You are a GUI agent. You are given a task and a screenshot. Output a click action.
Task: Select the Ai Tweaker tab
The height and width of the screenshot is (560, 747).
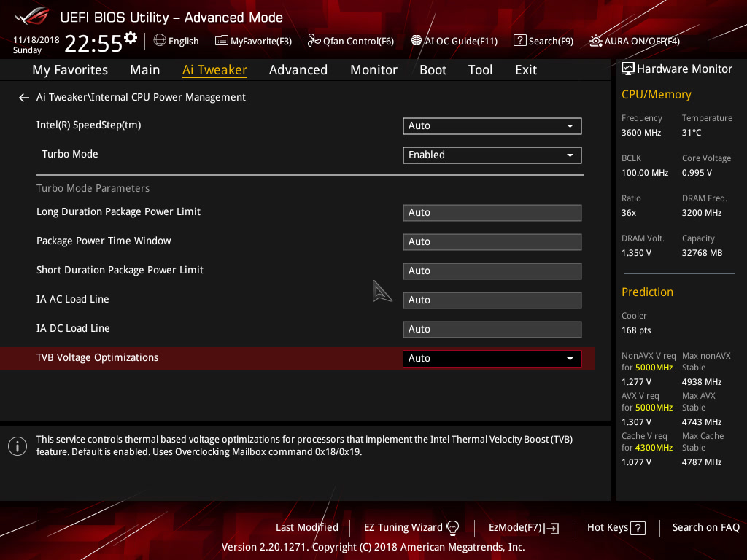214,70
